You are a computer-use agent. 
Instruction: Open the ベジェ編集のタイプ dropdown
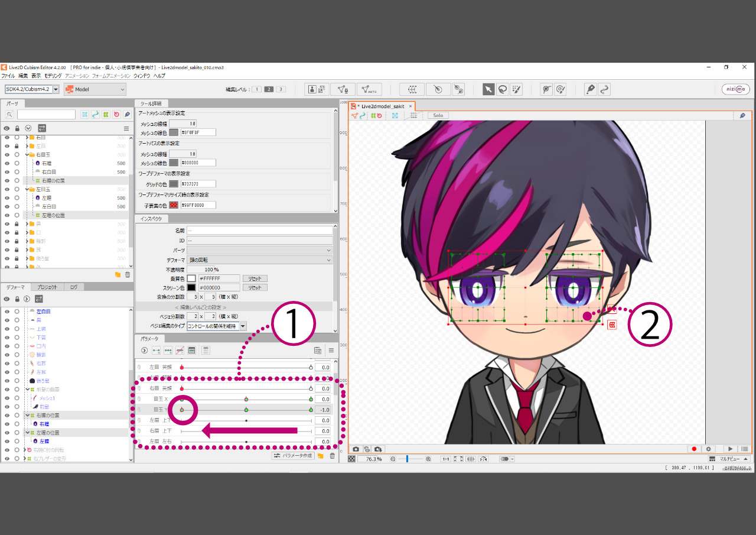click(243, 326)
